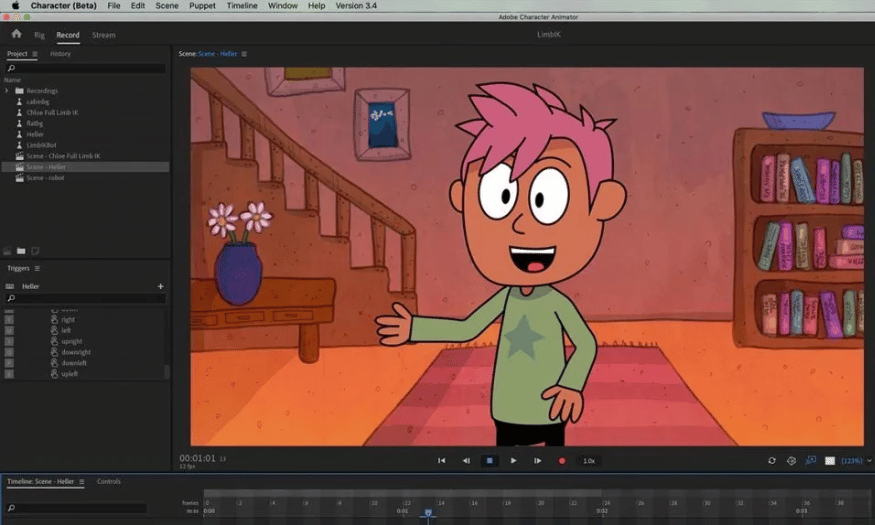Click the Project search field
The width and height of the screenshot is (875, 525).
[x=85, y=68]
